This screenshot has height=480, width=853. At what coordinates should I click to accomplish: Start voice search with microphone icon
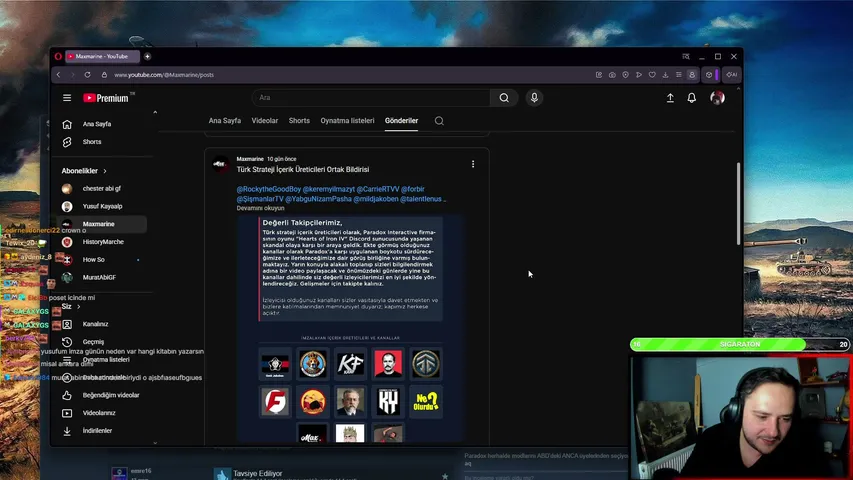tap(534, 98)
